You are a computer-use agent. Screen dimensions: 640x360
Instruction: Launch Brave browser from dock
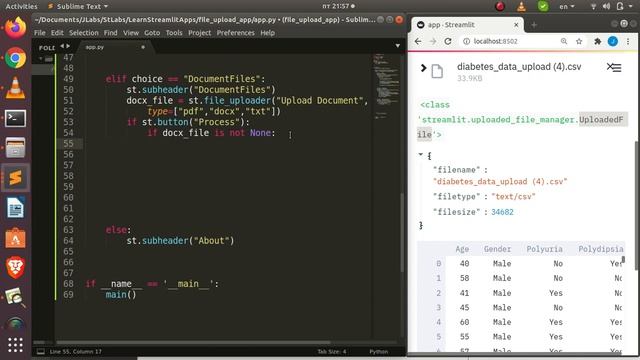[x=16, y=268]
